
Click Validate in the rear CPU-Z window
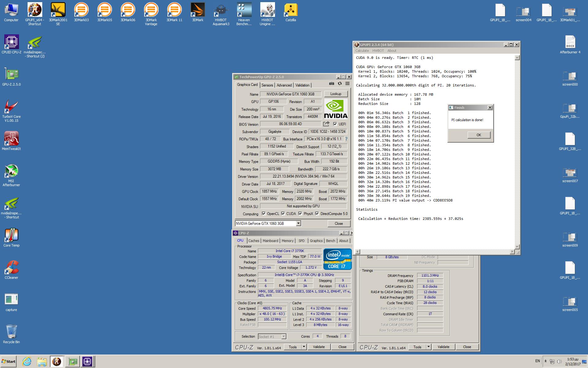point(443,347)
